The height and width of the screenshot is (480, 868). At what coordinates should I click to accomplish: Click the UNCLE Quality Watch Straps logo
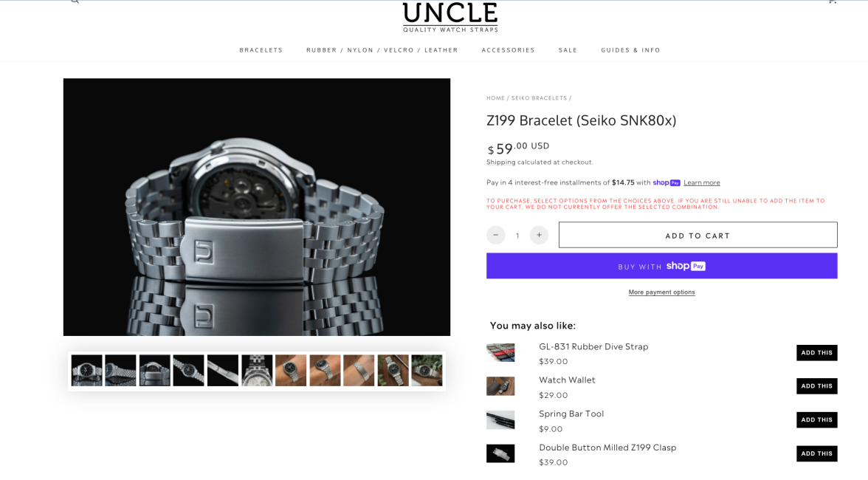coord(450,17)
